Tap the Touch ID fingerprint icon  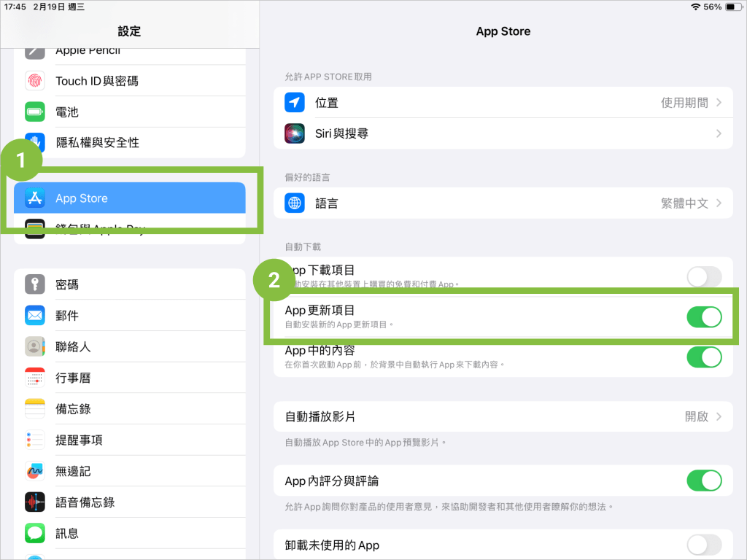(35, 81)
